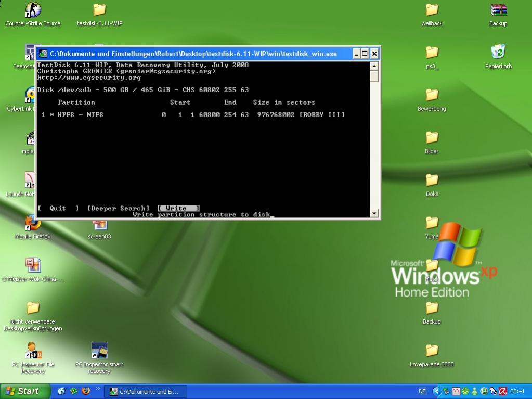Click the green Messenger buddy tray icon
The width and height of the screenshot is (532, 399).
[475, 392]
